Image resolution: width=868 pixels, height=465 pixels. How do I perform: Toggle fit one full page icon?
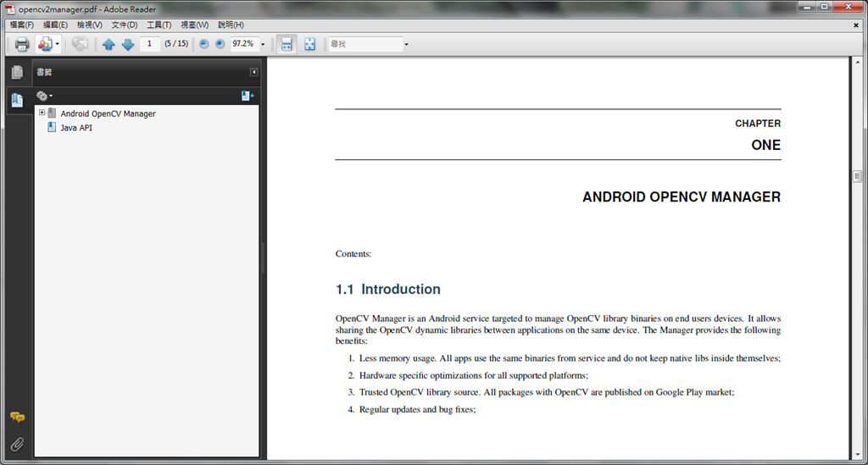pyautogui.click(x=310, y=44)
